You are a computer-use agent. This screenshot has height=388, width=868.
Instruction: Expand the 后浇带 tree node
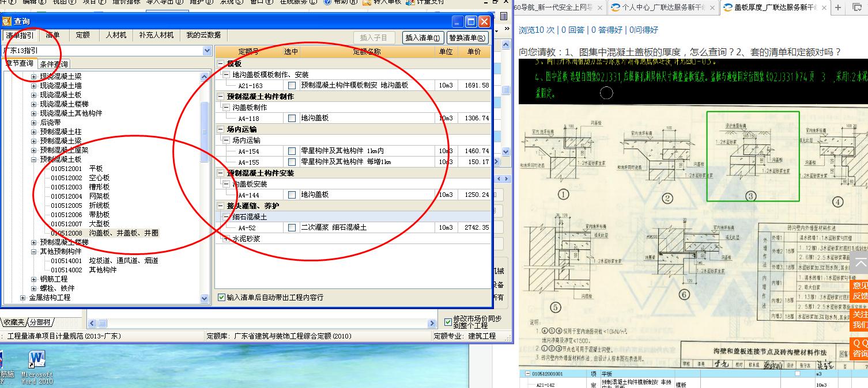point(34,123)
